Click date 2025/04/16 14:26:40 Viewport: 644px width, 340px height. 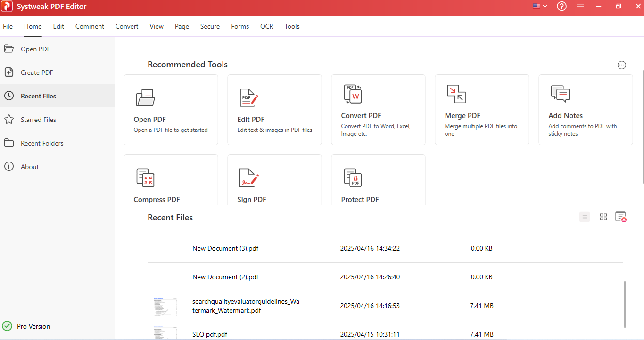(370, 277)
